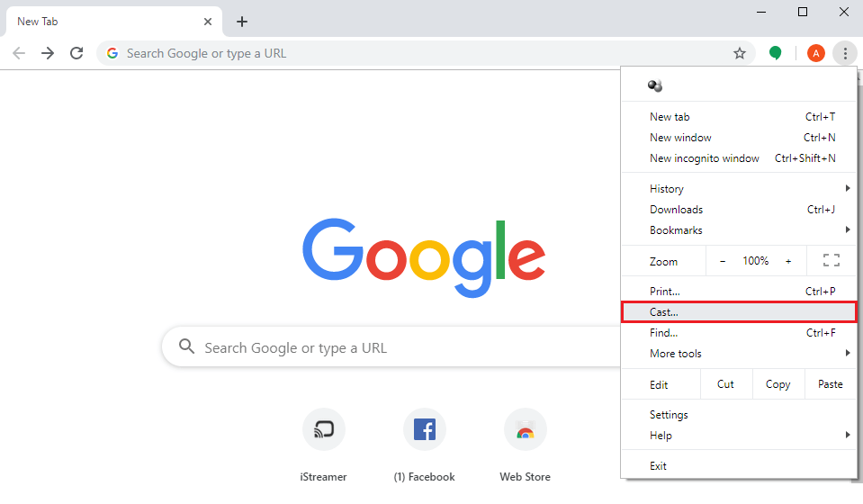Screen dimensions: 863x504
Task: Click the three-dot Chrome menu button
Action: coord(845,53)
